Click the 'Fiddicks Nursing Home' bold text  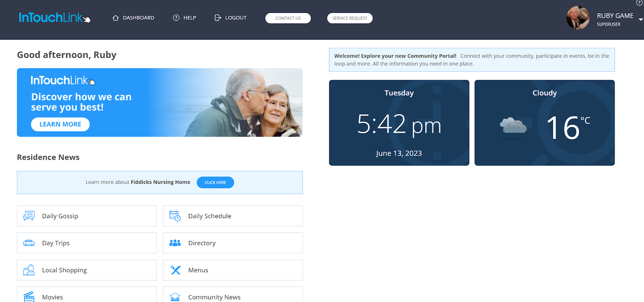[x=160, y=182]
